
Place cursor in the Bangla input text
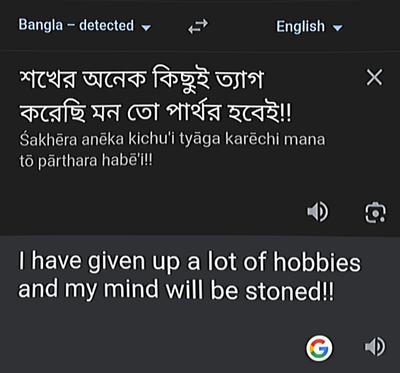(x=155, y=97)
